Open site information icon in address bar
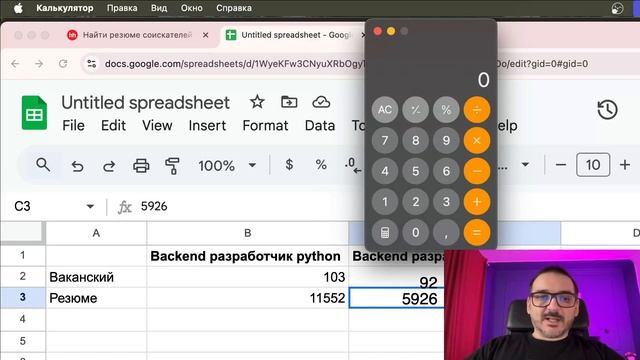This screenshot has height=360, width=640. [x=92, y=64]
